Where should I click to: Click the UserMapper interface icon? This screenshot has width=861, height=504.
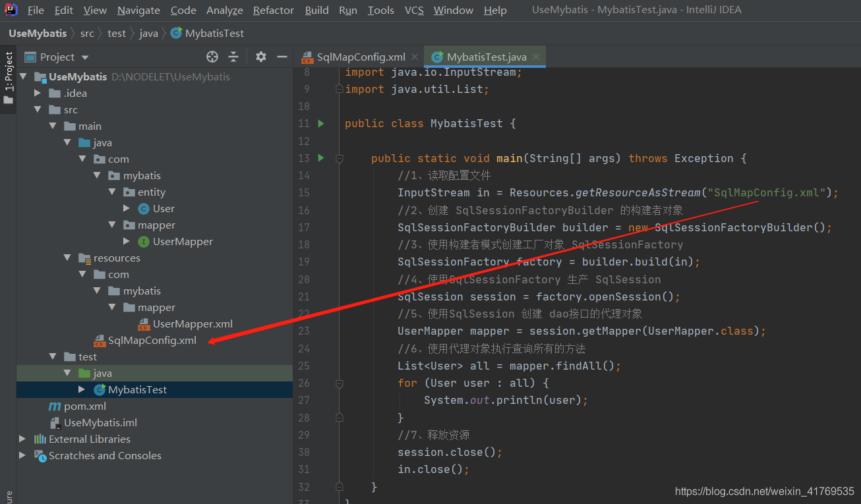click(x=143, y=242)
